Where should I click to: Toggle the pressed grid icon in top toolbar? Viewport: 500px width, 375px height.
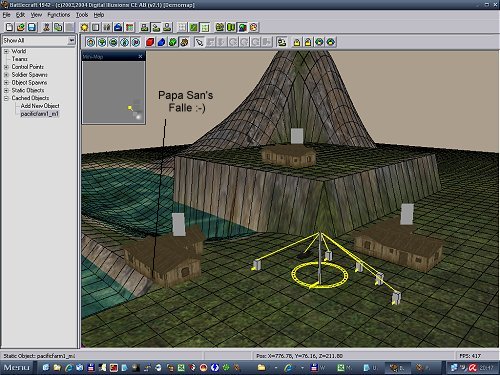pyautogui.click(x=205, y=27)
